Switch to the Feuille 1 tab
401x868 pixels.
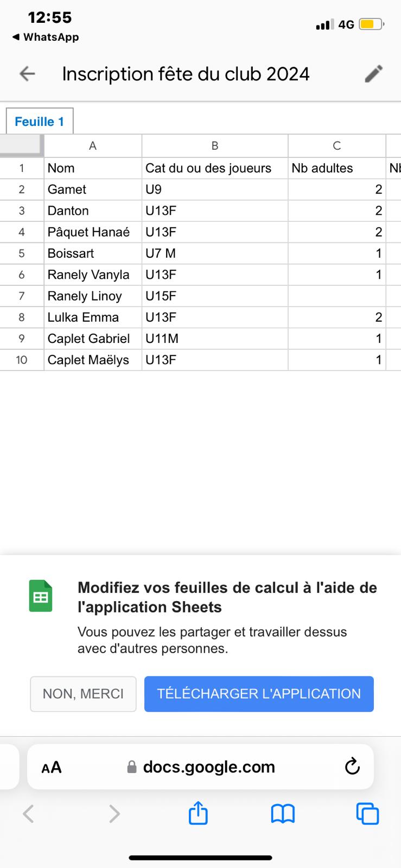39,122
